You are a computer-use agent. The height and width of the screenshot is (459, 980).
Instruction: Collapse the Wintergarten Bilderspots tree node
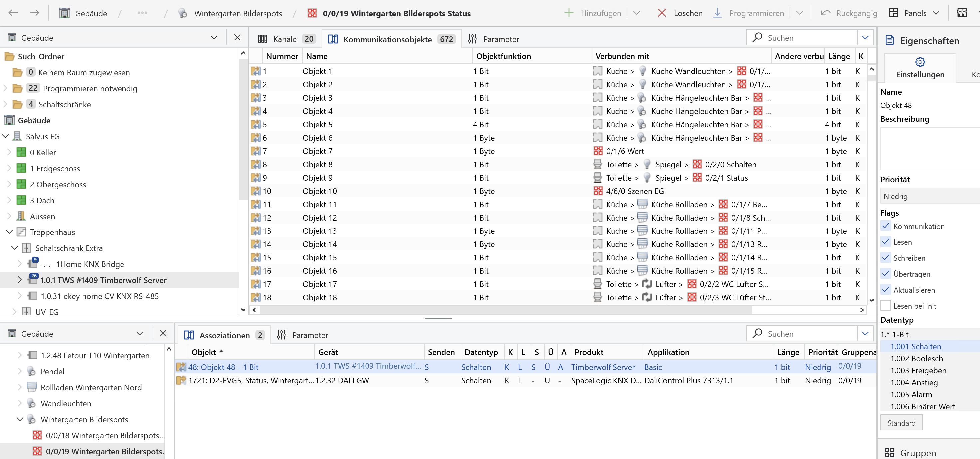[20, 419]
